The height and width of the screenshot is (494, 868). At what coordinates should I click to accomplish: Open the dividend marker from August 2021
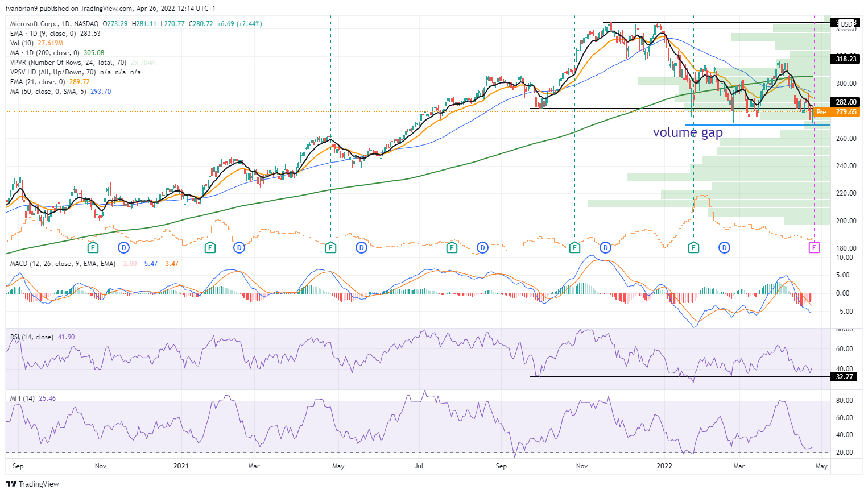[x=482, y=247]
